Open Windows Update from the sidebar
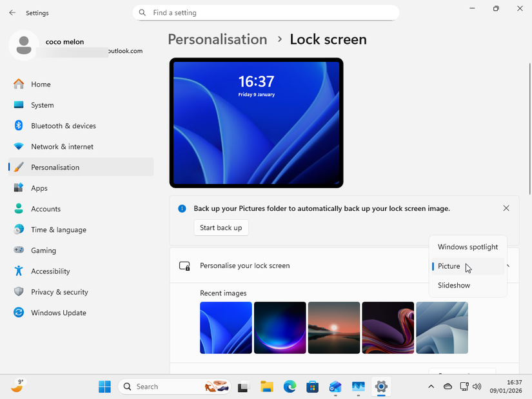Viewport: 532px width, 399px height. (x=59, y=313)
